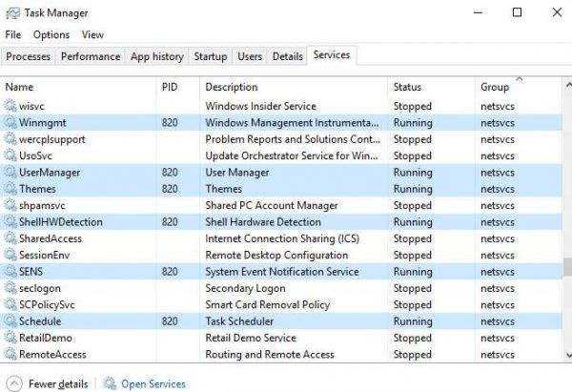Viewport: 572px width, 392px height.
Task: Switch to the Performance tab
Action: (x=91, y=56)
